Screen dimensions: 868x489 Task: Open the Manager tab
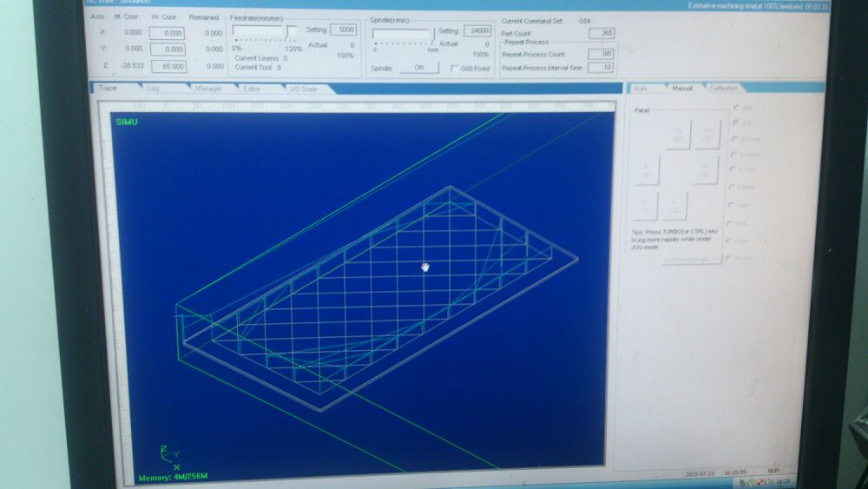208,89
